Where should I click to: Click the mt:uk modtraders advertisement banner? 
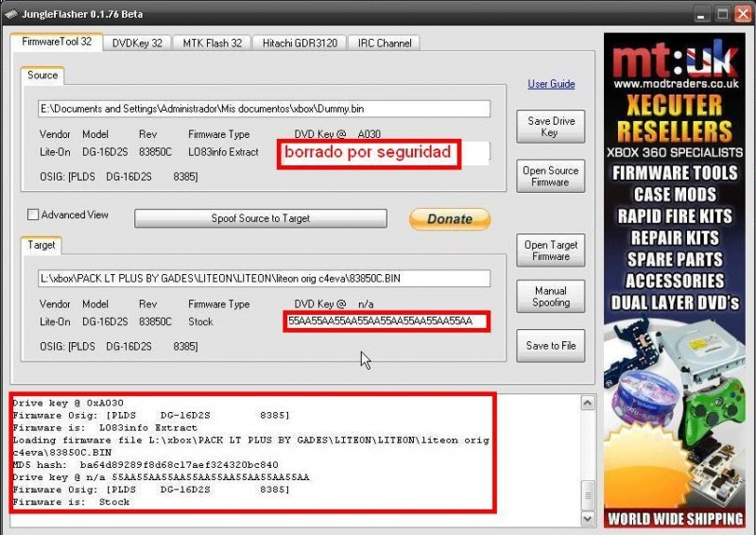tap(675, 280)
